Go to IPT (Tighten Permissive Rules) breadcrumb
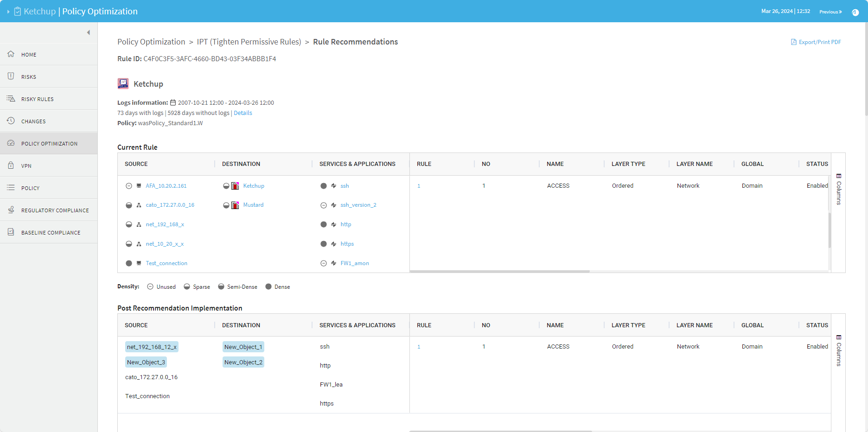The height and width of the screenshot is (432, 868). pos(249,42)
